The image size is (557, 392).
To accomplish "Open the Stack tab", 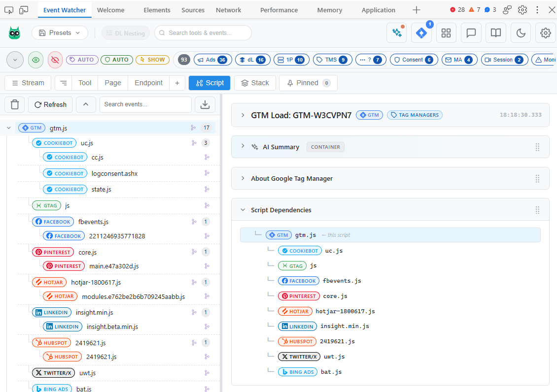I will tap(255, 83).
